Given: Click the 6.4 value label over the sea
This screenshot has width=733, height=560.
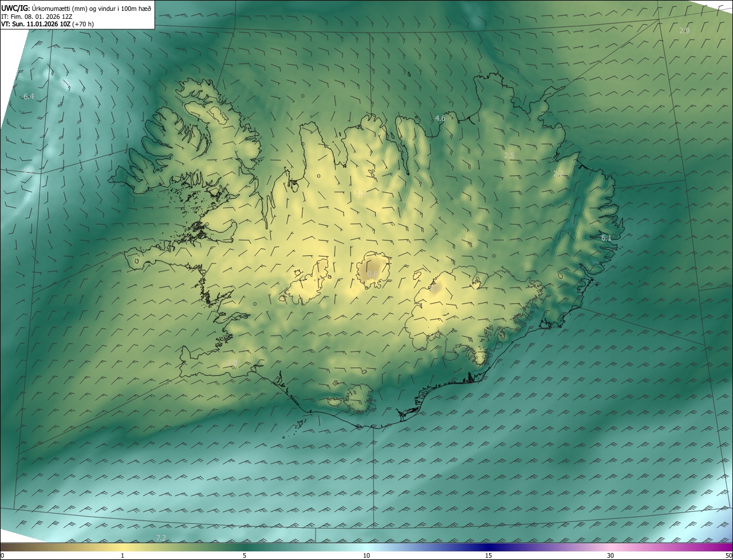Looking at the screenshot, I should point(29,97).
